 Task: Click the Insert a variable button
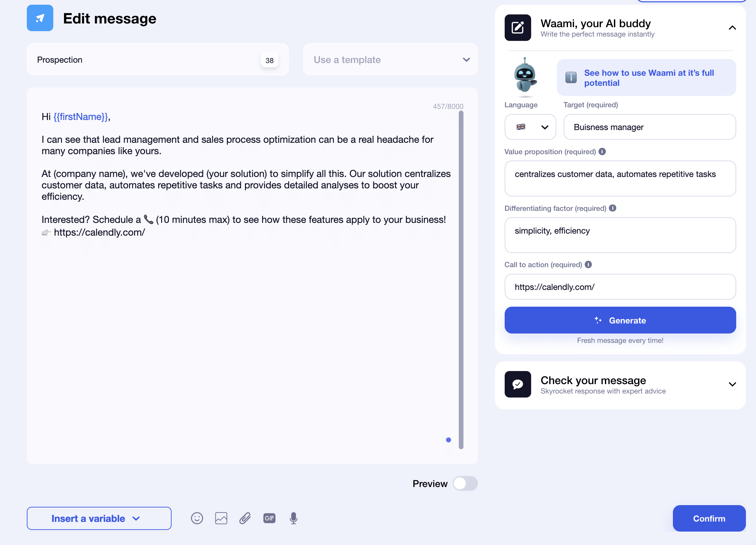click(x=96, y=519)
